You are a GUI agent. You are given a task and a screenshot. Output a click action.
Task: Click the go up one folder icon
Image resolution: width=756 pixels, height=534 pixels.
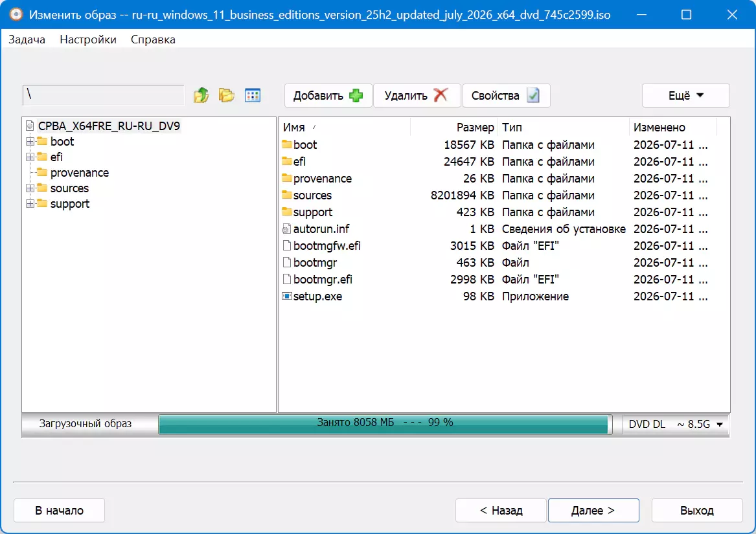pyautogui.click(x=201, y=95)
